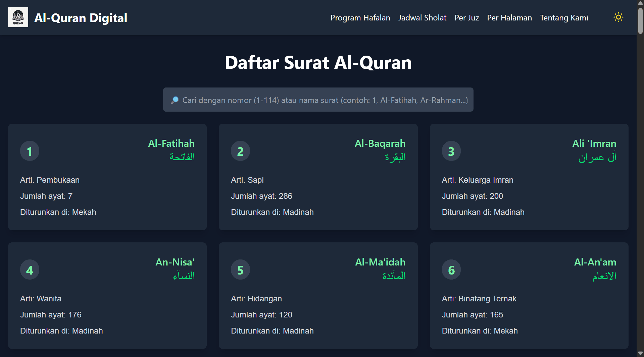
Task: Switch to Per Halaman view
Action: 509,18
